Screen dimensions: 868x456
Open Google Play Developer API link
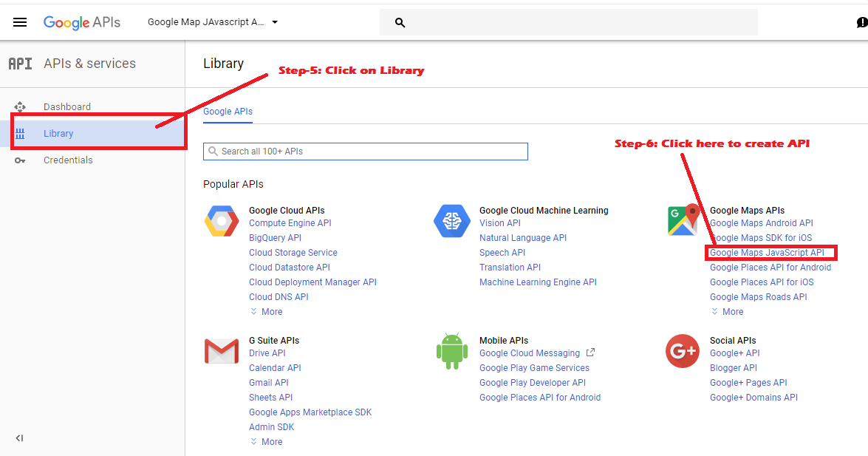click(533, 383)
